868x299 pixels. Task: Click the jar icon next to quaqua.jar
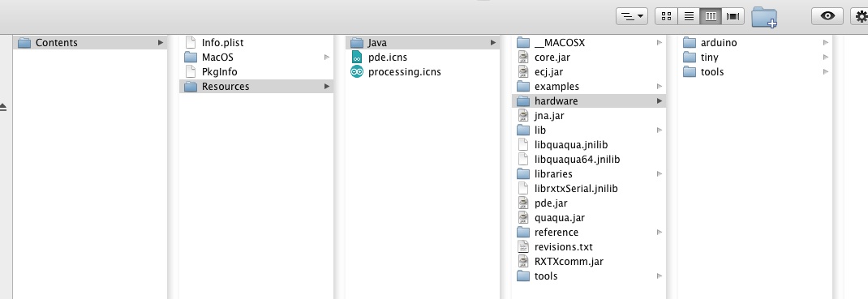coord(523,218)
